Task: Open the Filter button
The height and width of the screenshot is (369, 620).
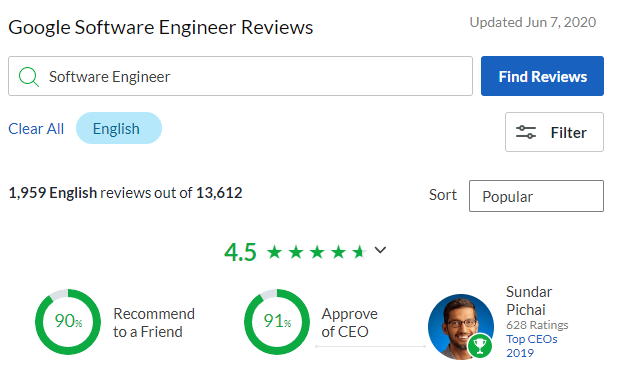Action: coord(554,132)
